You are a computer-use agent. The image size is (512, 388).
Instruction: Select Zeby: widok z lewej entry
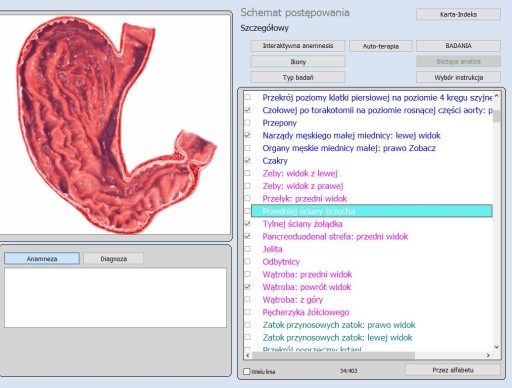click(x=300, y=173)
